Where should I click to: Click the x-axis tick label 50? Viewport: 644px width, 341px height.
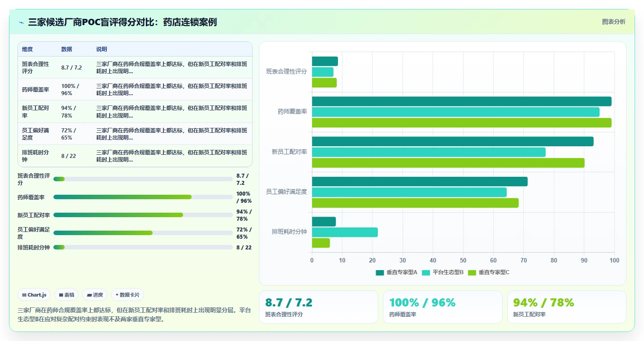click(x=463, y=260)
